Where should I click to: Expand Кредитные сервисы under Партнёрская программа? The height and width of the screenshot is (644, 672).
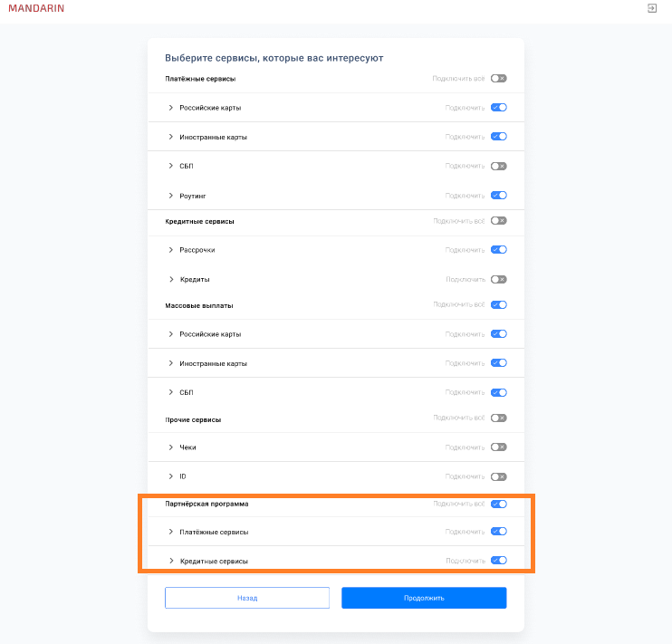coord(170,561)
